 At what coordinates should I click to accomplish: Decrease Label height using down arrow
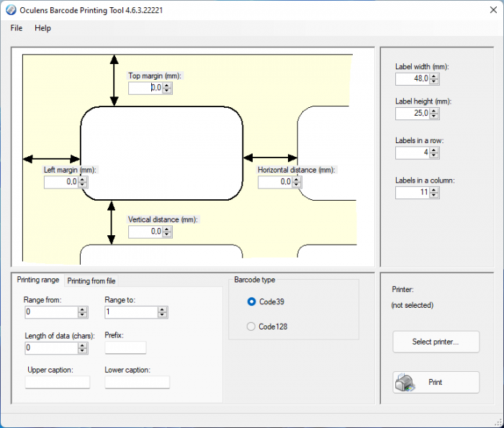434,117
